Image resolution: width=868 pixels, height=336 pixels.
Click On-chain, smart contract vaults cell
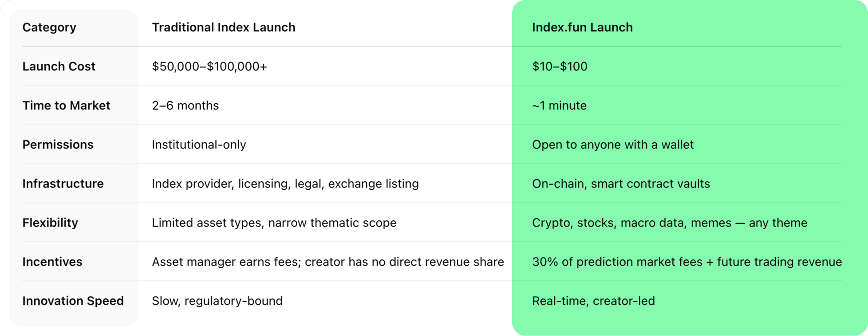click(621, 184)
